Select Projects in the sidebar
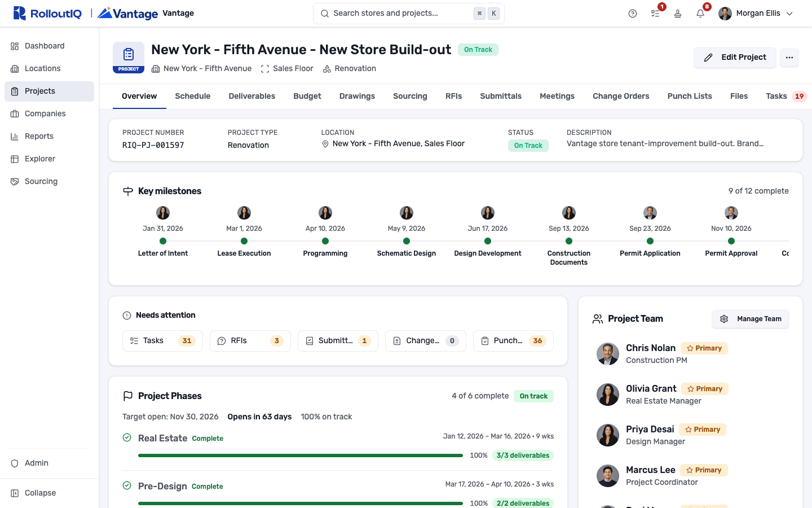Viewport: 812px width, 508px height. pos(49,91)
